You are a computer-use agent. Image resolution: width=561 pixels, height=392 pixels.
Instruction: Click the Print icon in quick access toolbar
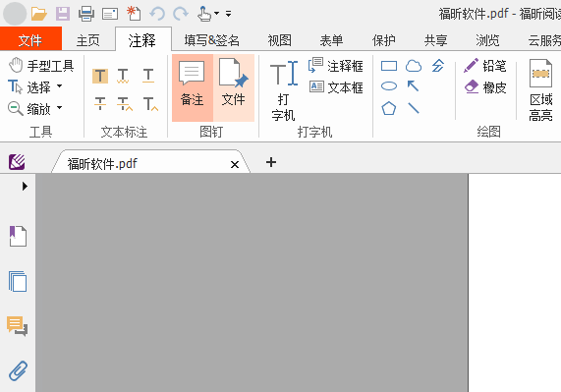click(x=86, y=14)
